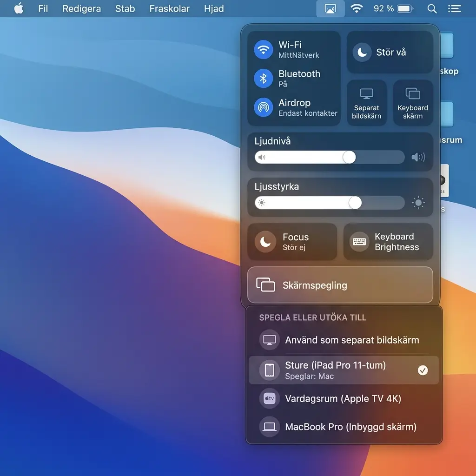The width and height of the screenshot is (476, 476).
Task: Click the Speglar: Mac subtitle
Action: coord(309,377)
